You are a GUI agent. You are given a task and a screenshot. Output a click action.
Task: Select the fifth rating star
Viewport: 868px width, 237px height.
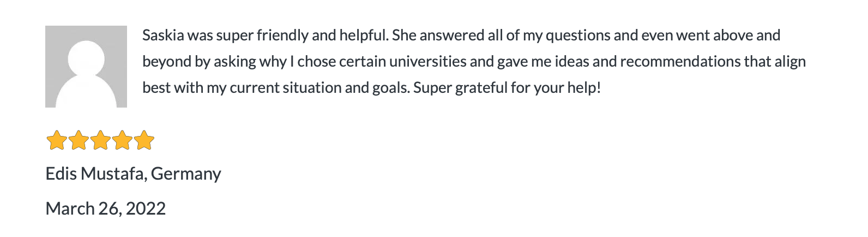144,140
